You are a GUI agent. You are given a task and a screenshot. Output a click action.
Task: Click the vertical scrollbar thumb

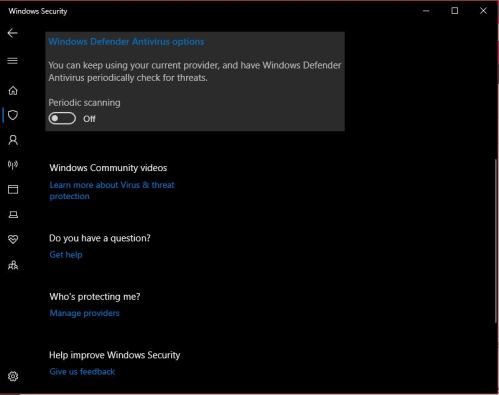496,241
